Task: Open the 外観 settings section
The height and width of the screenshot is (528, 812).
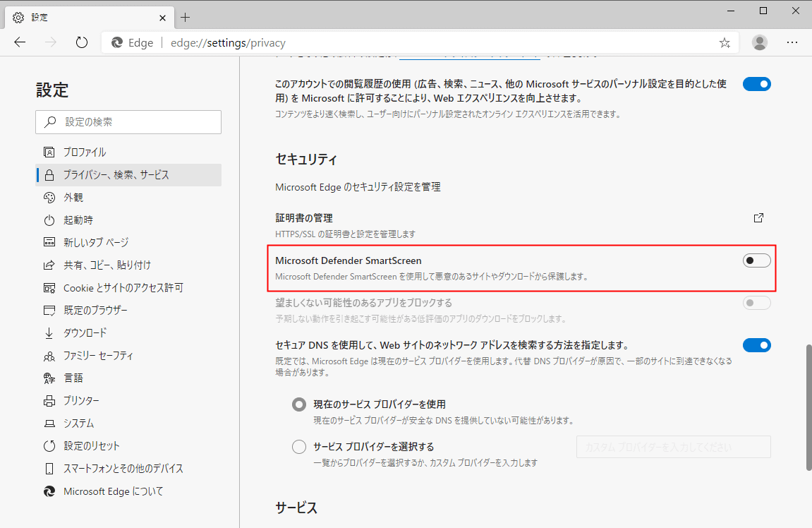Action: [x=128, y=198]
